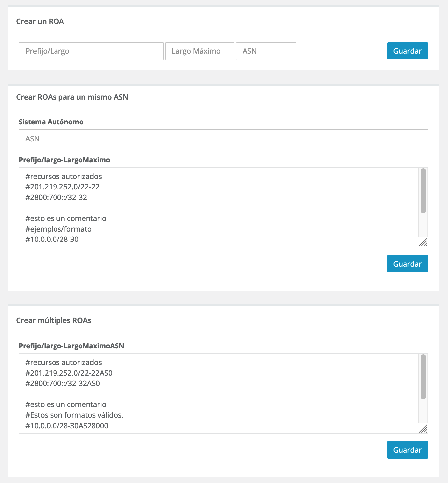The image size is (448, 483).
Task: Click the Prefijo/largo-LargoMaximoASN label
Action: (71, 346)
